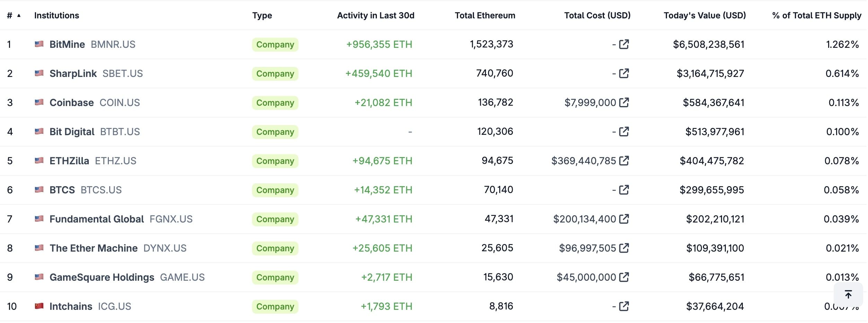Open Intchains' external source link icon

[624, 306]
